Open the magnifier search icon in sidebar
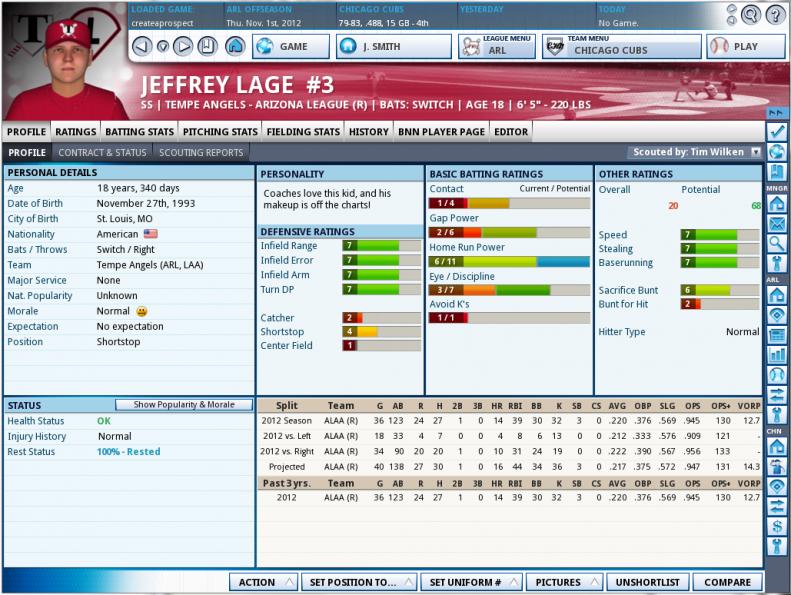This screenshot has height=595, width=791. click(777, 243)
